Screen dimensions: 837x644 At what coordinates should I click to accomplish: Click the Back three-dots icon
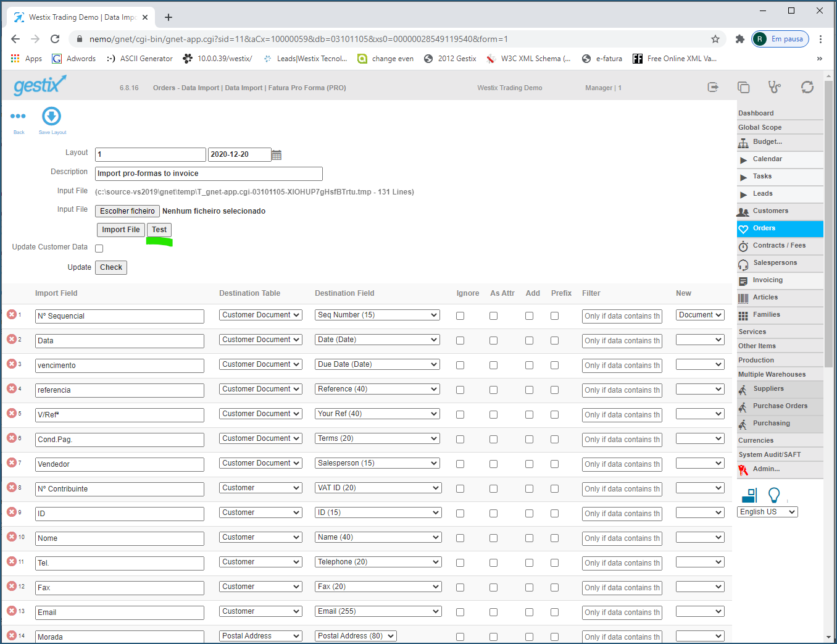coord(18,116)
